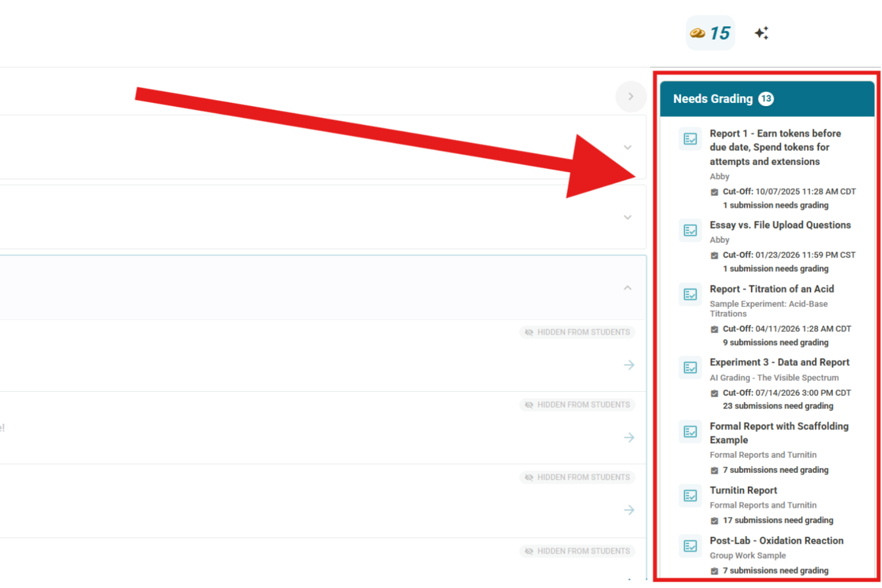Viewport: 882px width, 588px height.
Task: Open Post-Lab - Oxidation Reaction
Action: (x=776, y=540)
